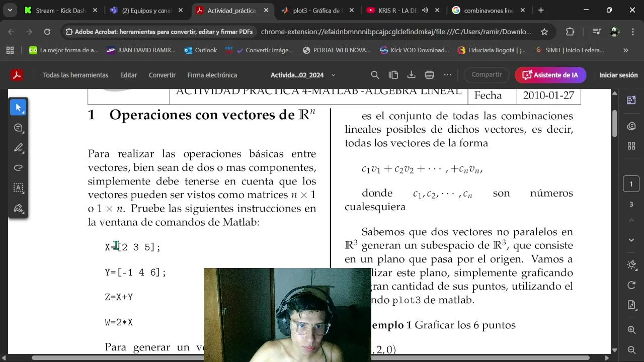Viewport: 644px width, 362px height.
Task: Open Convertir imágenes bookmark
Action: (260, 50)
